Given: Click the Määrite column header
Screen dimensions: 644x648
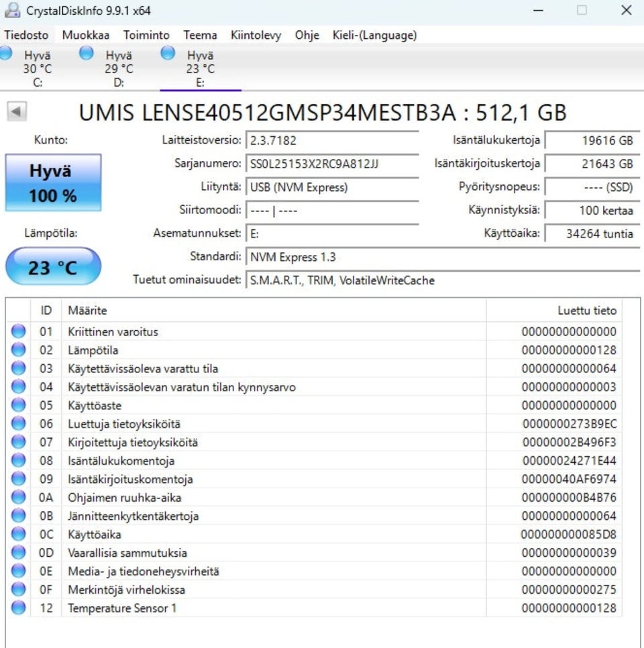Looking at the screenshot, I should tap(274, 311).
